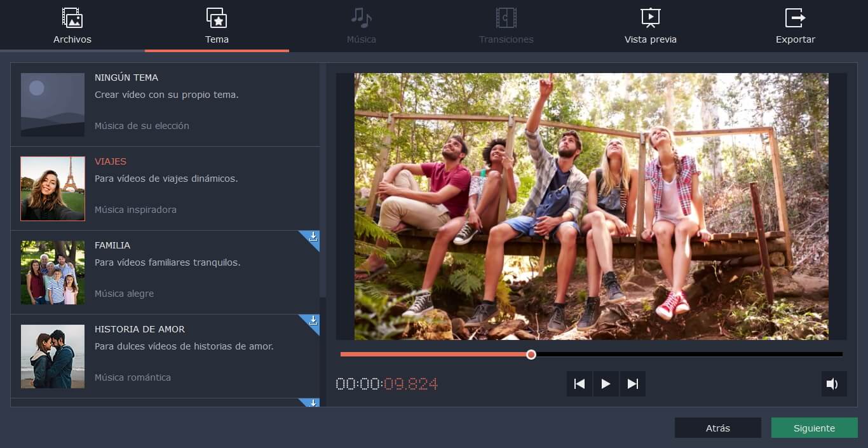Image resolution: width=868 pixels, height=448 pixels.
Task: Click the VIAJES theme title
Action: (x=111, y=161)
